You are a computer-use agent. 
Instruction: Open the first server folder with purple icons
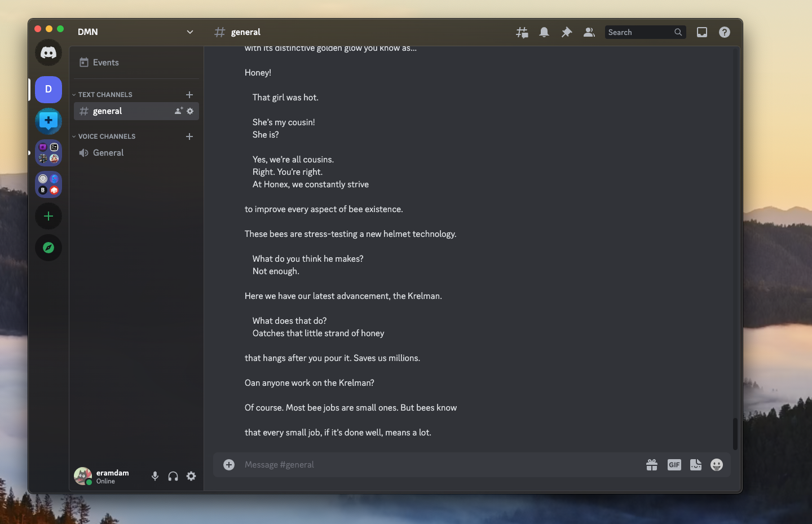(x=48, y=153)
